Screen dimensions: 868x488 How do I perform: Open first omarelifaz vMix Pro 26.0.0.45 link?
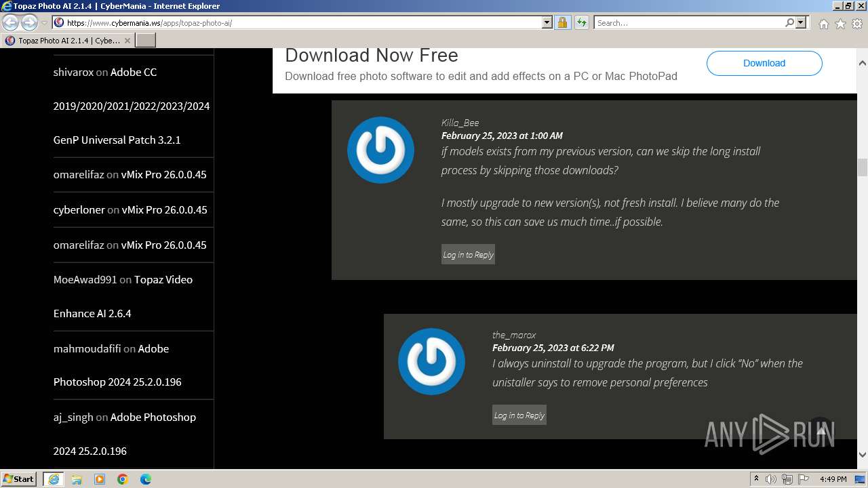(163, 174)
